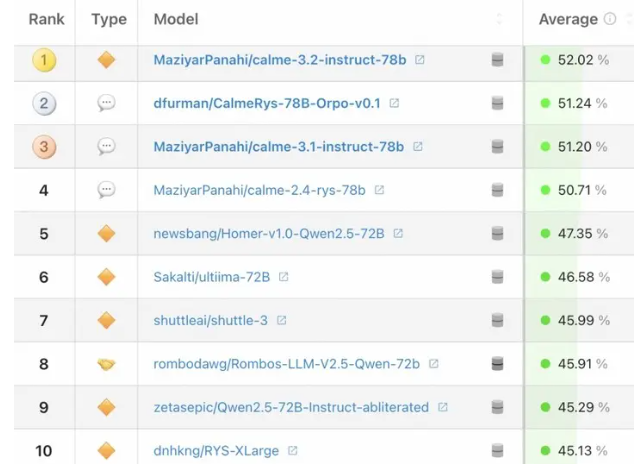Open the Sakalti/ultiima-72B model link

(211, 277)
